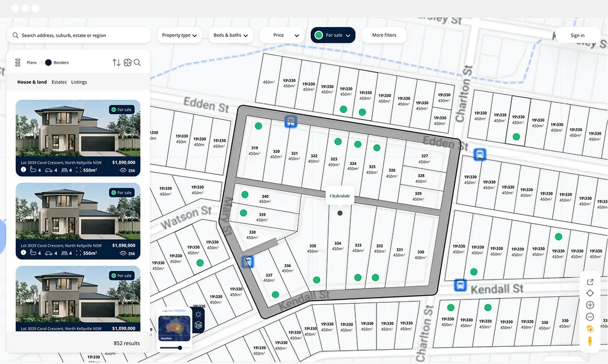Screen dimensions: 608x364
Task: Click the crosshair locate icon on the map toolbar
Action: (590, 293)
